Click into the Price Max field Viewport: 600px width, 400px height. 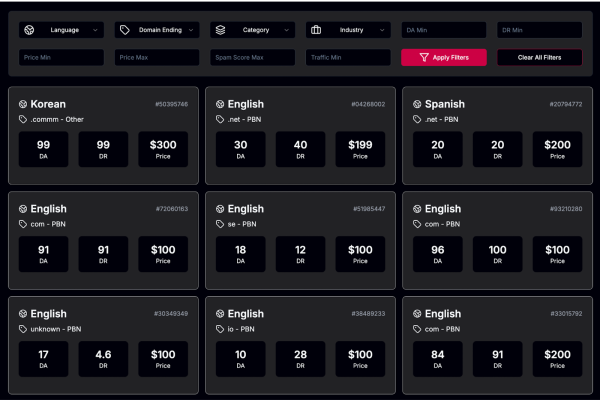(x=156, y=58)
